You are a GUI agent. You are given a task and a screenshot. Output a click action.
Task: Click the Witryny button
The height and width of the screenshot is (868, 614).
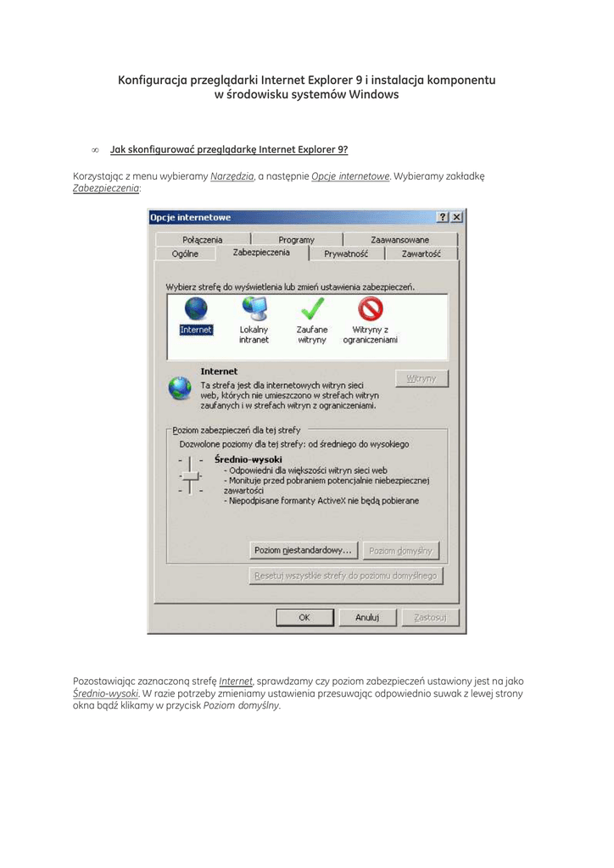pos(421,379)
